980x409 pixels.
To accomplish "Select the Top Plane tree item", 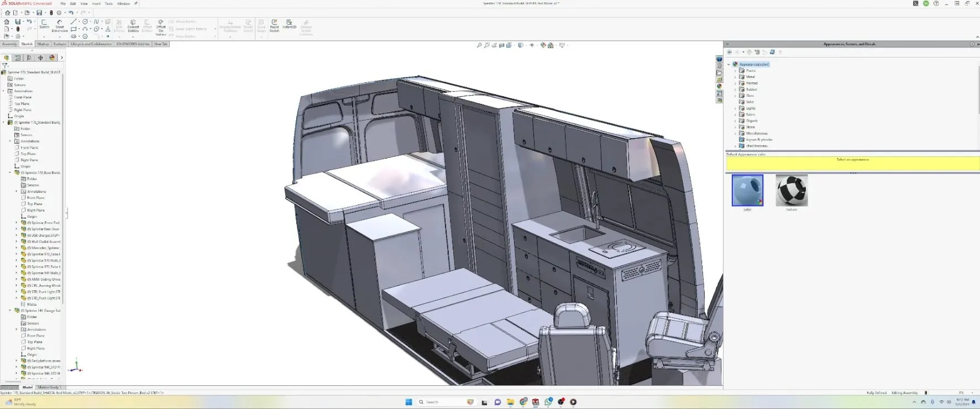I will [22, 103].
